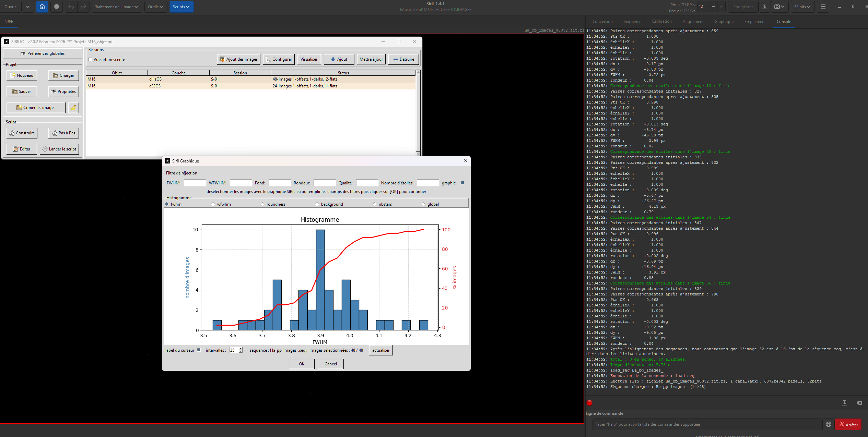
Task: Click the broom cleanup icon in Projet
Action: click(73, 108)
